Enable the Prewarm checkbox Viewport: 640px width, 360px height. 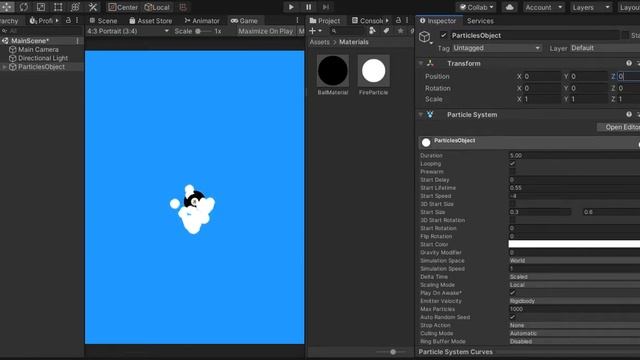512,172
